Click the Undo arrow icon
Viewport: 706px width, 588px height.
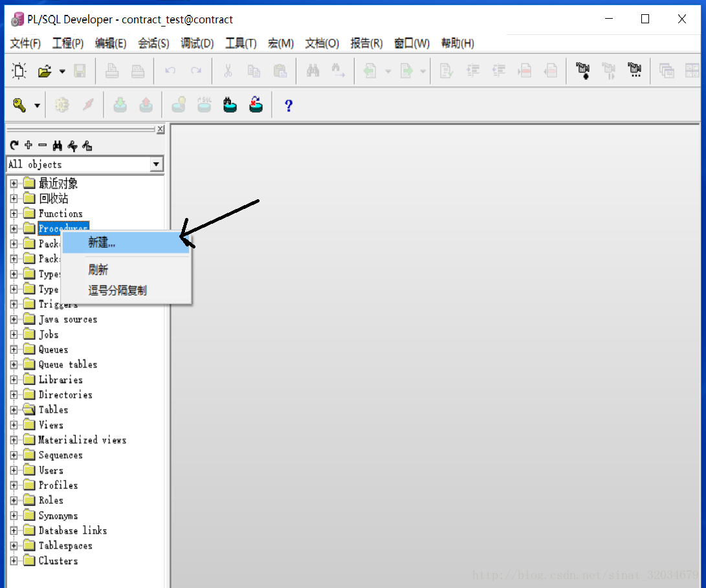[x=170, y=71]
